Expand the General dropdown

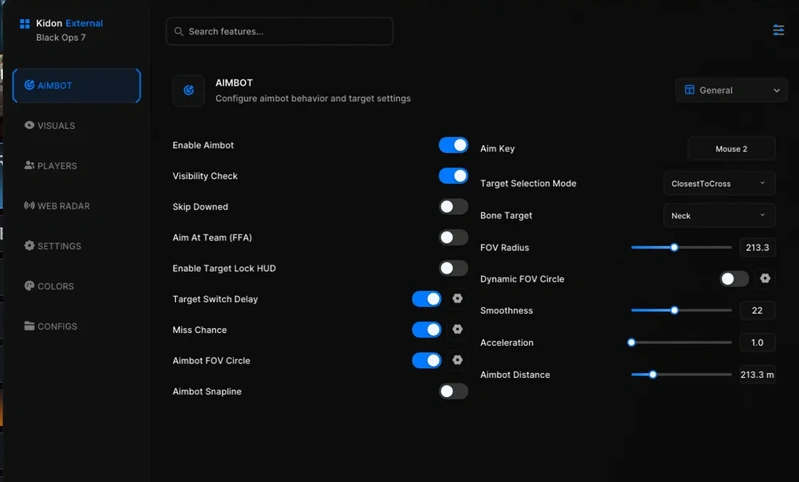731,90
